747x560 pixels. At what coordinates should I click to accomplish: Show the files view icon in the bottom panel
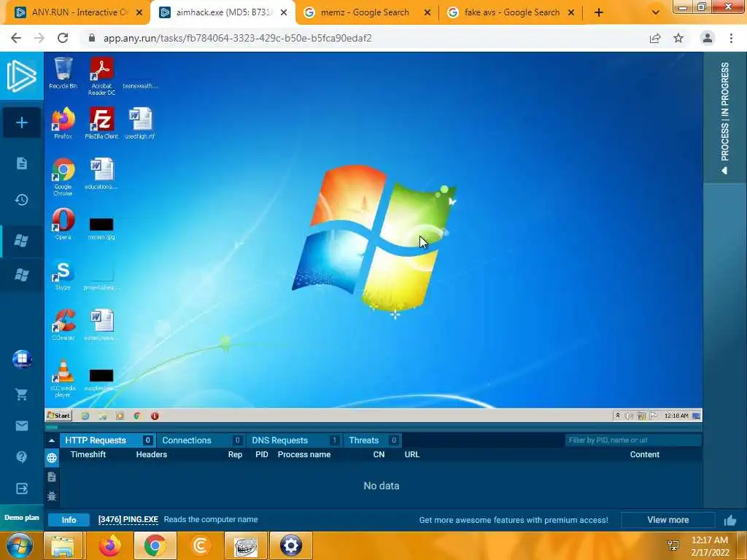tap(52, 477)
